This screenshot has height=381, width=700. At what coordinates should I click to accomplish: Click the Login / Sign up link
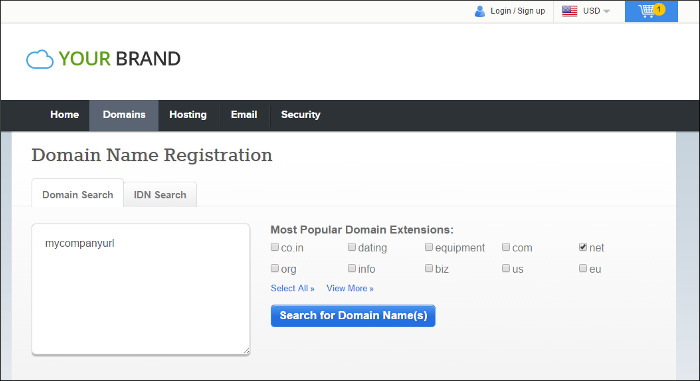517,11
